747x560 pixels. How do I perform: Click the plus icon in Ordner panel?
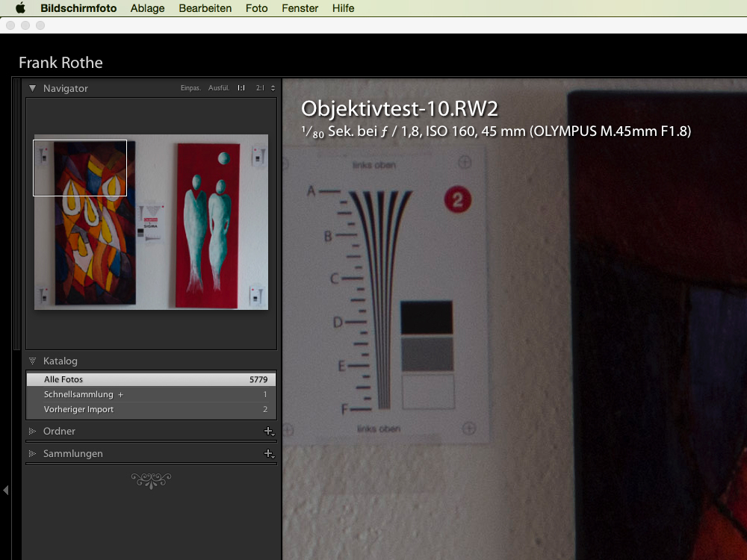click(268, 431)
